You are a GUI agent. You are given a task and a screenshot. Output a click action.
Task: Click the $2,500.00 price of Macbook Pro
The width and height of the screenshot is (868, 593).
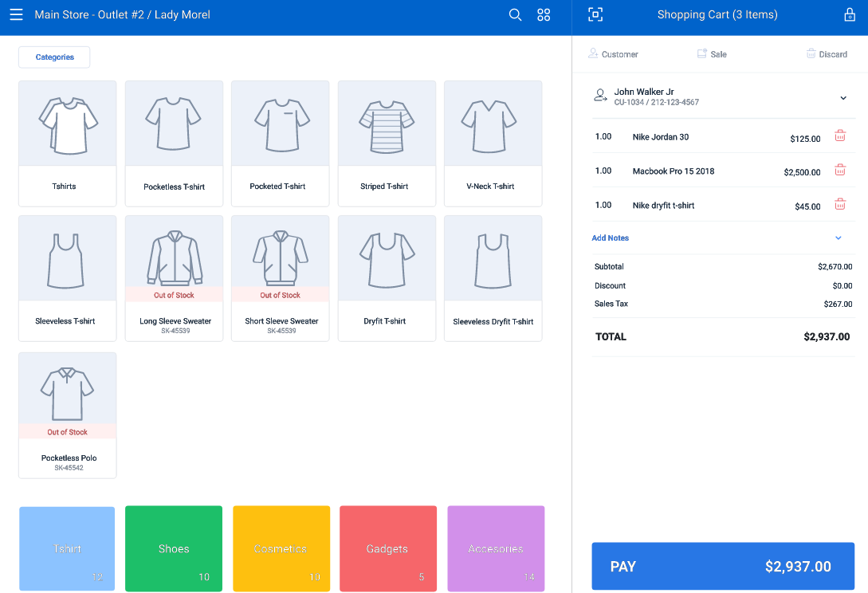tap(802, 172)
